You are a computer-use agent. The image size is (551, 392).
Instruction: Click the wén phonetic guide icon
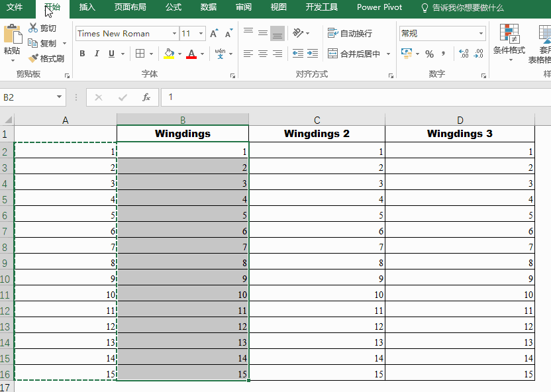coord(221,54)
